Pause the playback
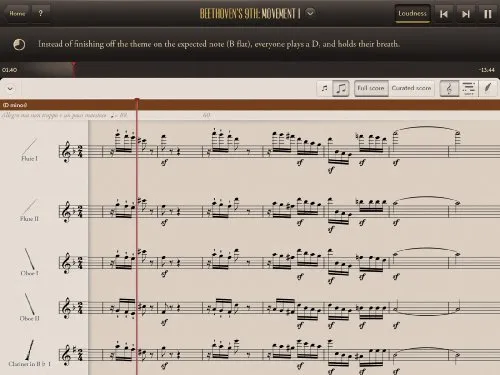The width and height of the screenshot is (500, 375). click(488, 14)
